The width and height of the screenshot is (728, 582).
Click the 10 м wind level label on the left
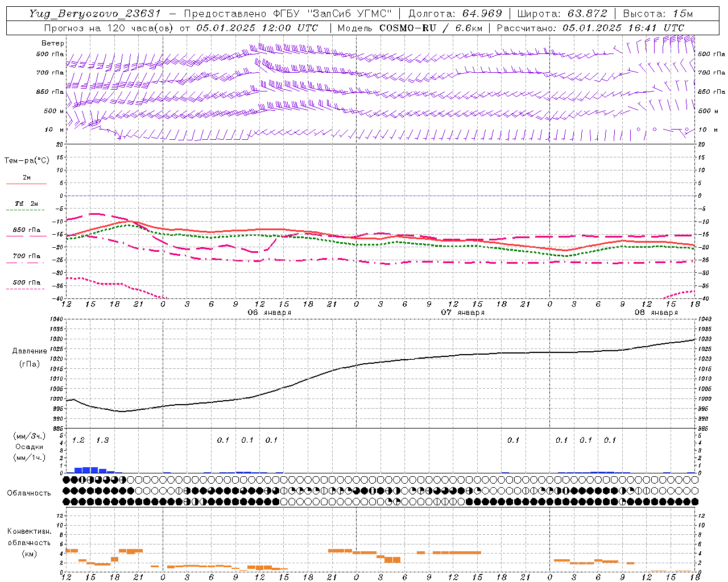(x=55, y=130)
